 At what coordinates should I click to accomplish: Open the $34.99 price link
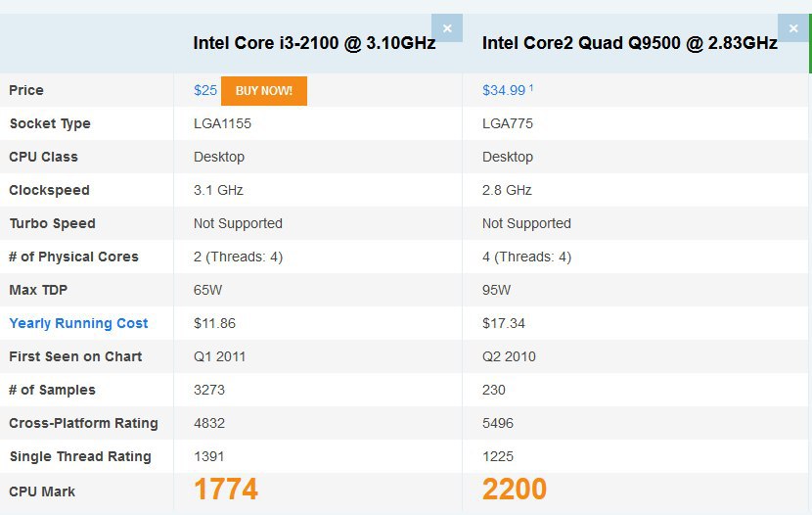504,90
